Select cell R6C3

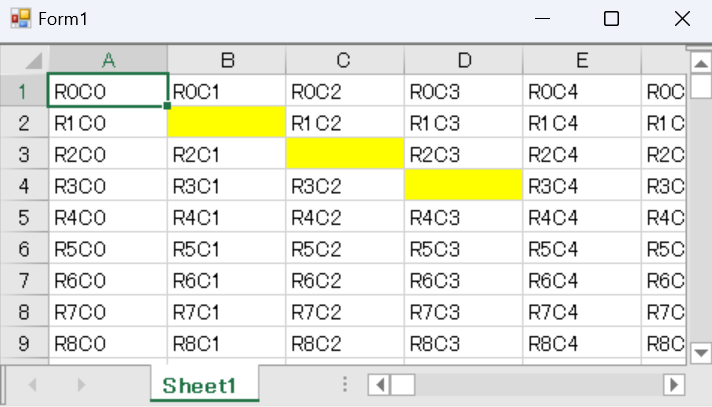[x=464, y=280]
